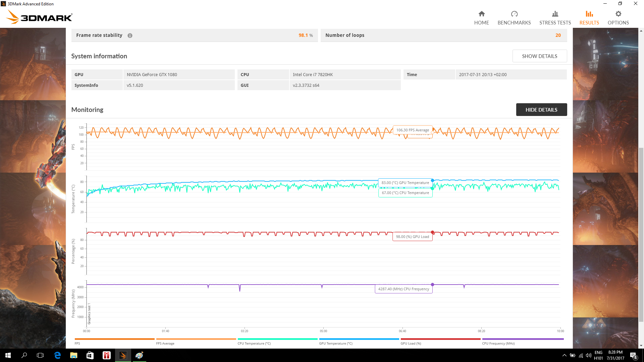Open the OPTIONS section
This screenshot has width=644, height=362.
coord(618,18)
